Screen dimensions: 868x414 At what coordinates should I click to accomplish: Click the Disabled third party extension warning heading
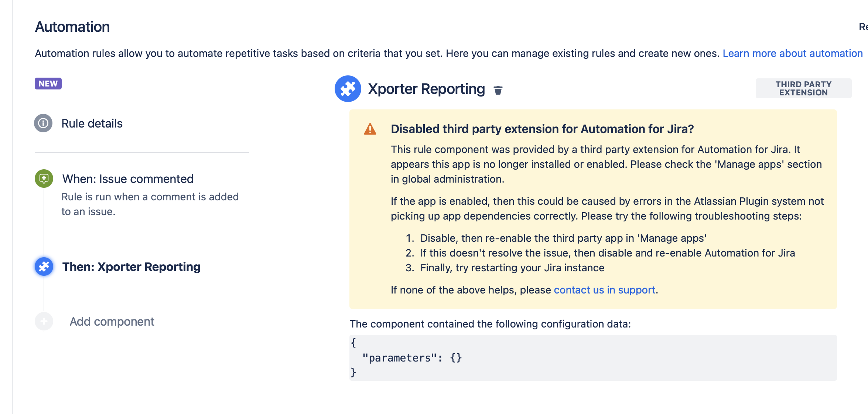[542, 129]
